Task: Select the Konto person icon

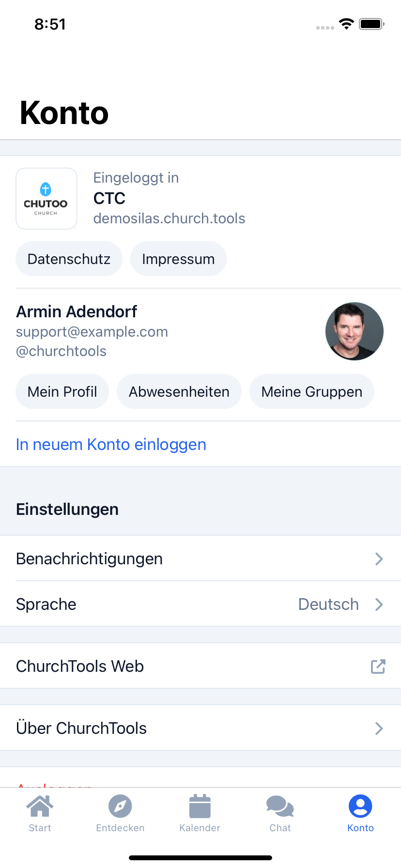Action: 360,806
